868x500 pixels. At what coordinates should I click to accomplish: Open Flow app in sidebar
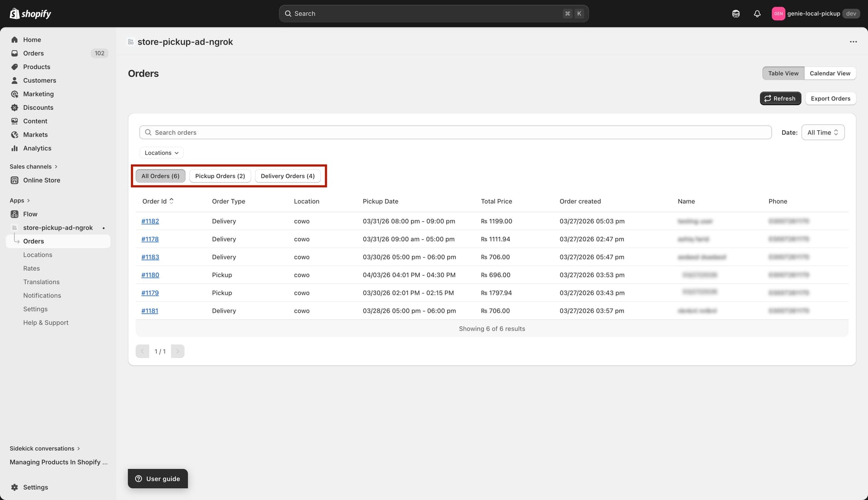tap(30, 214)
